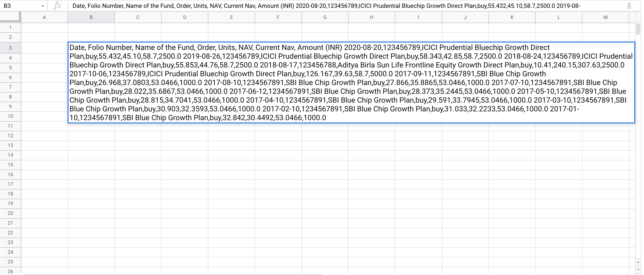Select row 19 header
The width and height of the screenshot is (644, 275).
(10, 204)
